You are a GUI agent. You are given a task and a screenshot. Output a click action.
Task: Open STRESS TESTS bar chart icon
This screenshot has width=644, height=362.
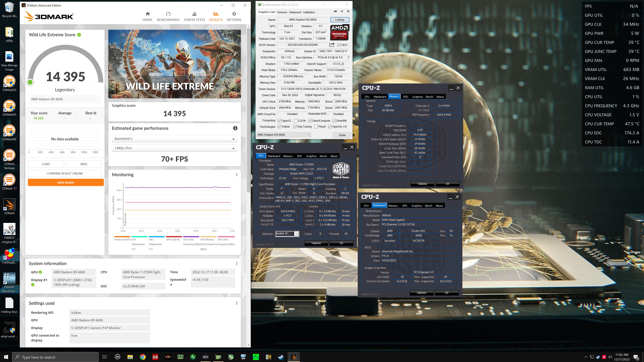194,14
